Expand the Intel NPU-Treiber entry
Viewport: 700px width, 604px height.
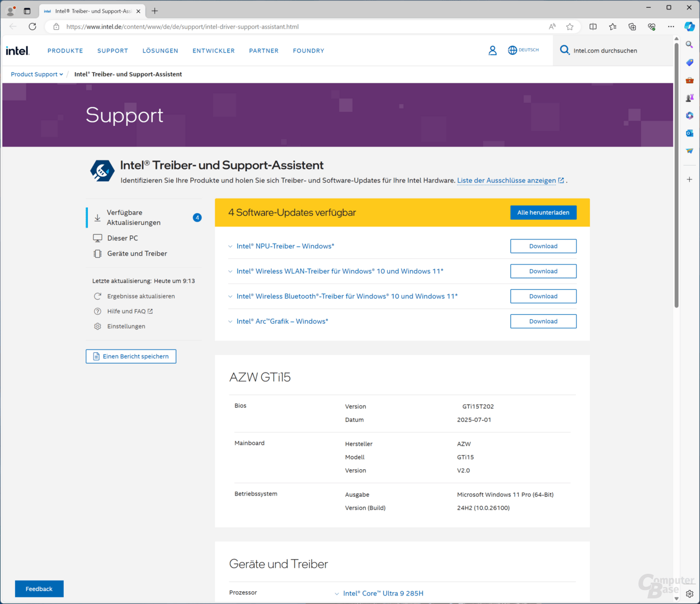[285, 246]
